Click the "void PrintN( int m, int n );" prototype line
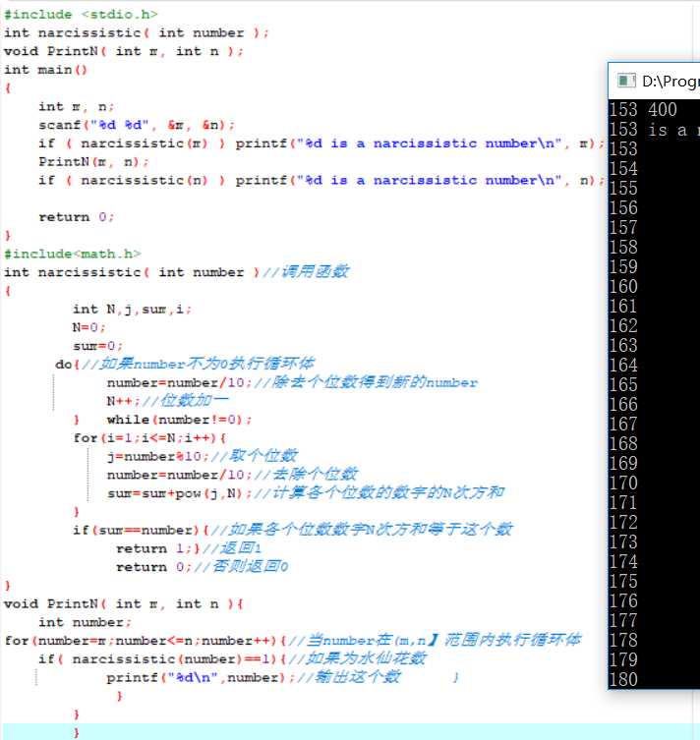This screenshot has width=700, height=740. click(x=124, y=51)
